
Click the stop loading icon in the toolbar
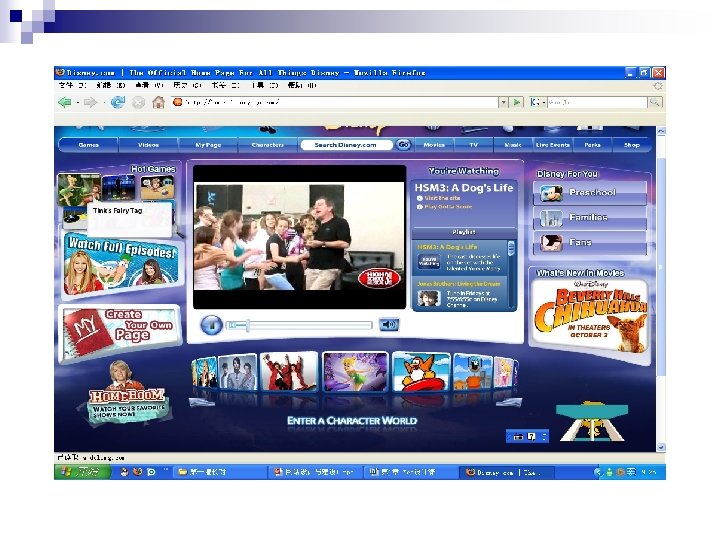click(x=139, y=103)
